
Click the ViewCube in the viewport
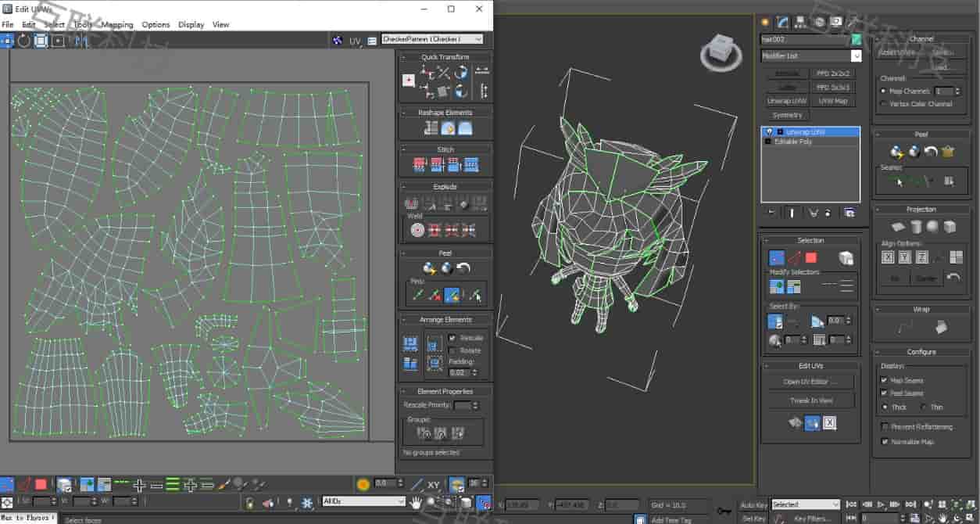(722, 50)
